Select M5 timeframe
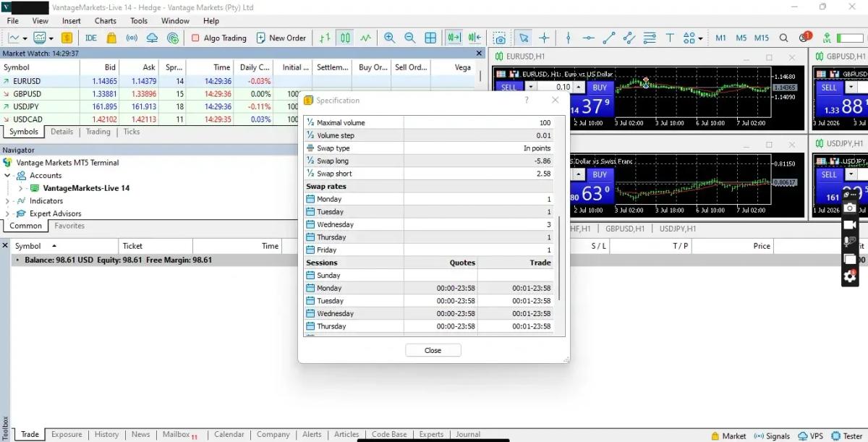This screenshot has width=868, height=442. coord(741,38)
